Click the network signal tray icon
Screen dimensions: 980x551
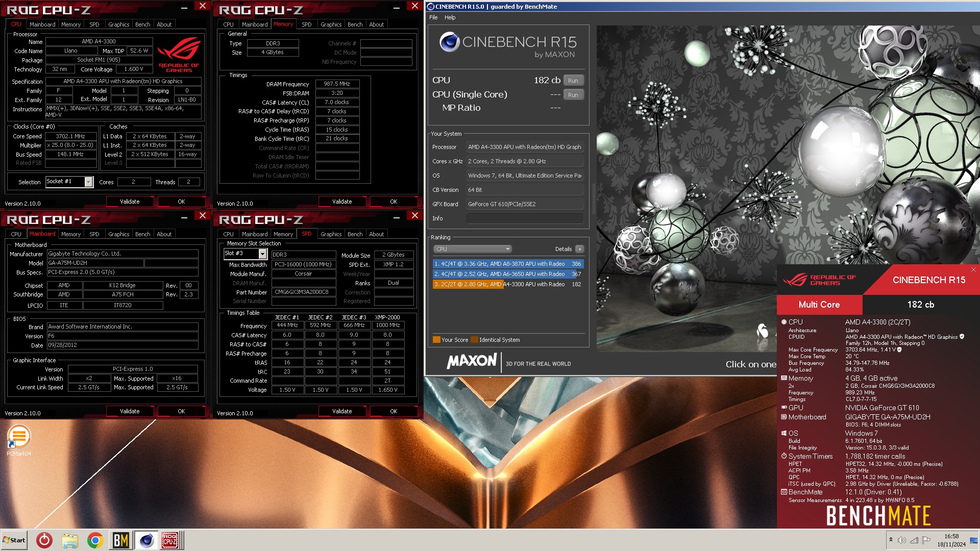[914, 540]
